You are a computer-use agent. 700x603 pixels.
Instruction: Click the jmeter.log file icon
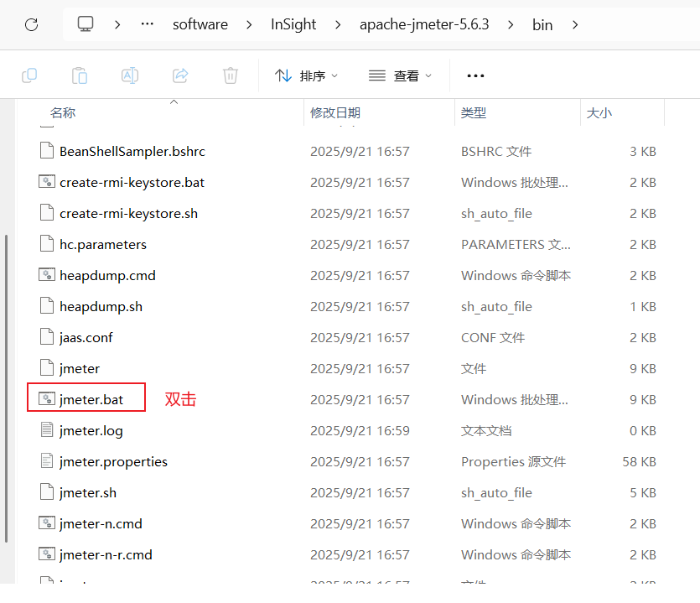tap(47, 429)
